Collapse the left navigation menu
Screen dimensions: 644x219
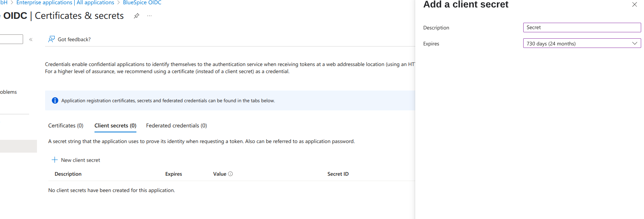(x=31, y=39)
